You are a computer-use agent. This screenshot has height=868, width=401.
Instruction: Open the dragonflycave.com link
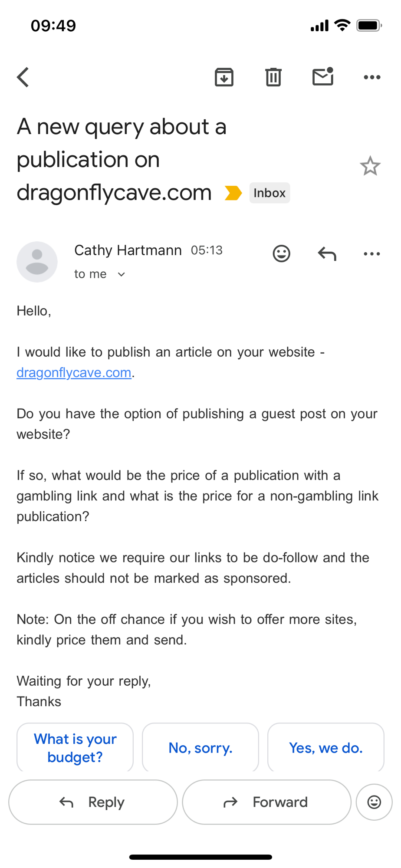(x=74, y=372)
